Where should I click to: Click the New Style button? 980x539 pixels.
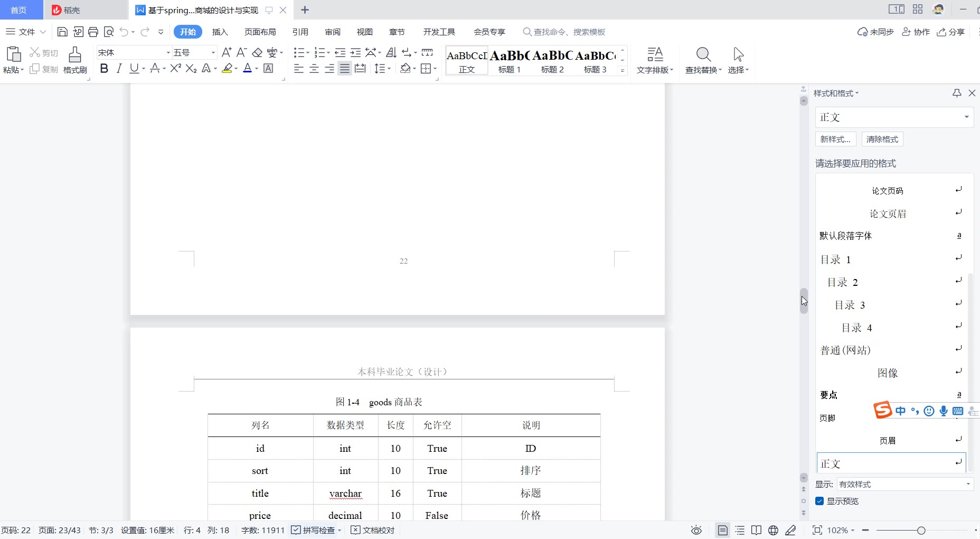(x=835, y=140)
